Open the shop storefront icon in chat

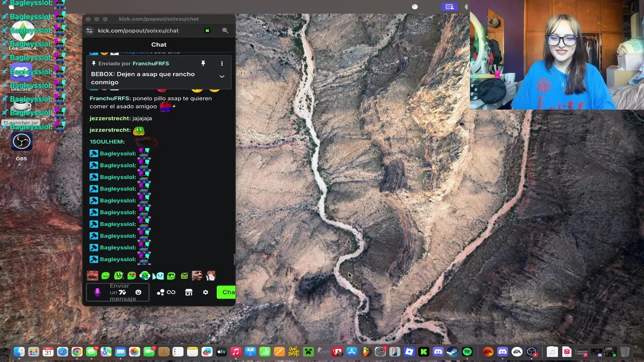coord(189,292)
